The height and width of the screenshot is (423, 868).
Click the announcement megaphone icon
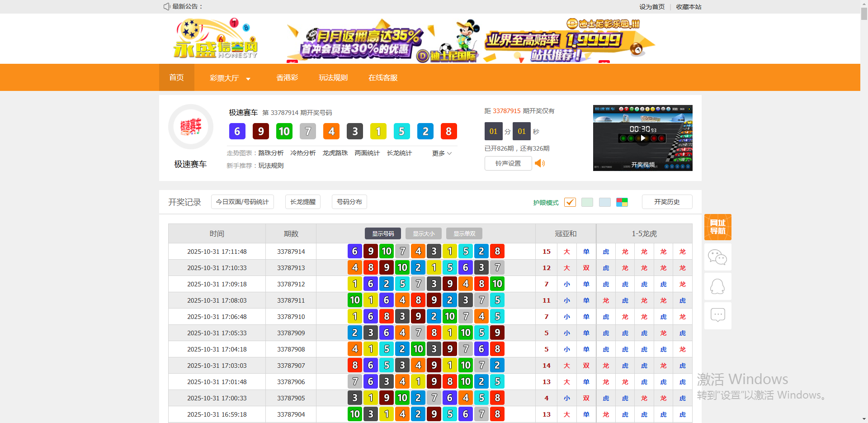pyautogui.click(x=166, y=6)
